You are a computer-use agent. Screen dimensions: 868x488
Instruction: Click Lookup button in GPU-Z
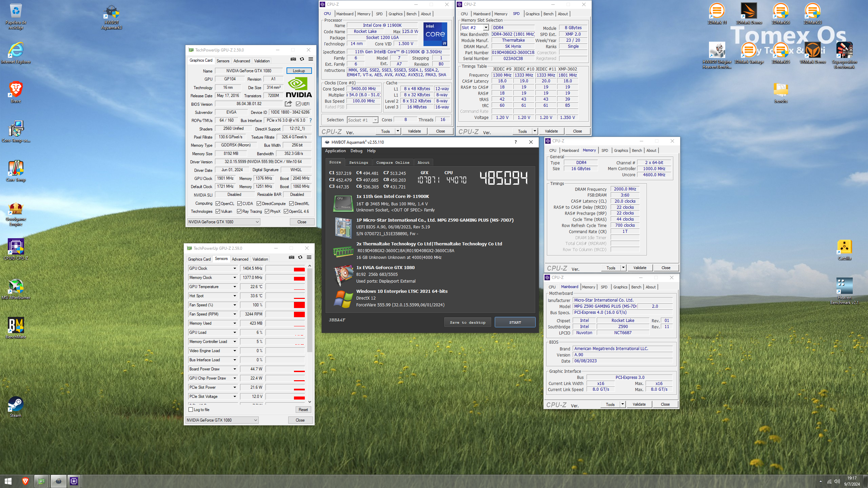pos(299,71)
